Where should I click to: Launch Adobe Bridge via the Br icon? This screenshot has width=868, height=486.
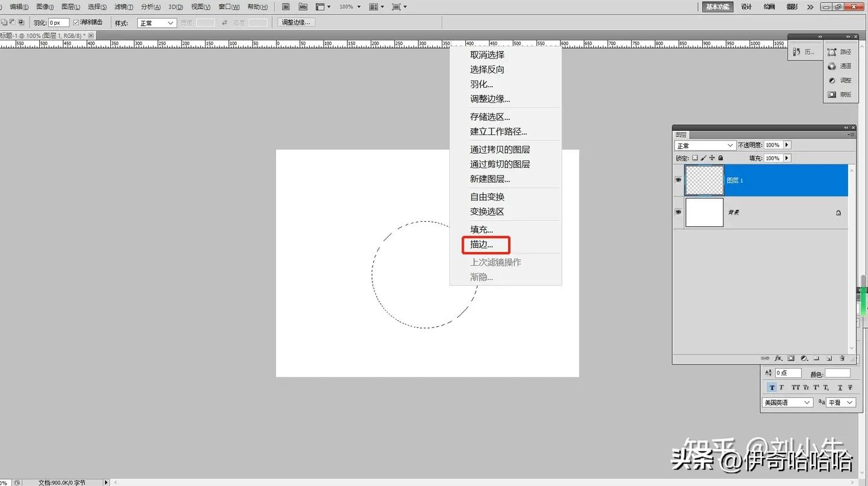click(285, 7)
